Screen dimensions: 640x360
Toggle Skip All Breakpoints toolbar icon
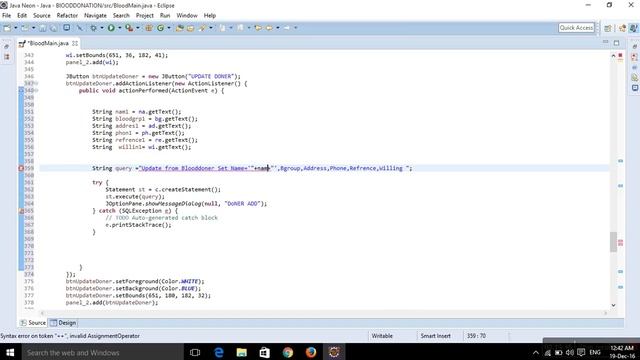click(79, 28)
